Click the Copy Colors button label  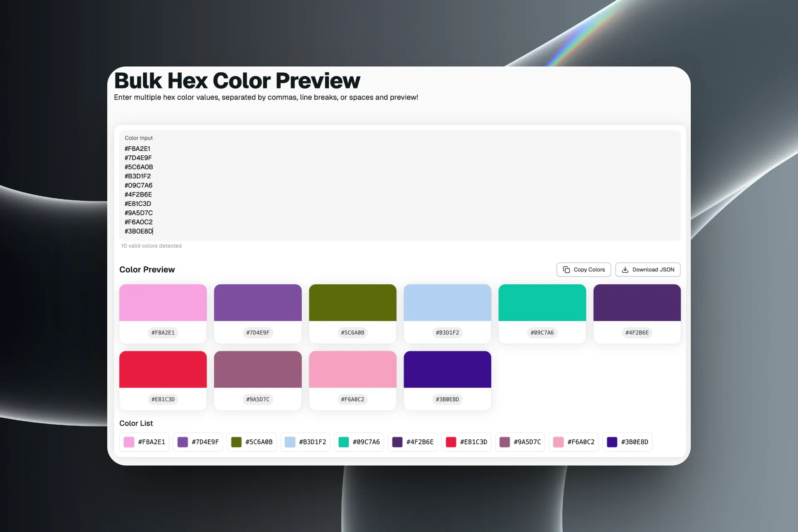(589, 270)
